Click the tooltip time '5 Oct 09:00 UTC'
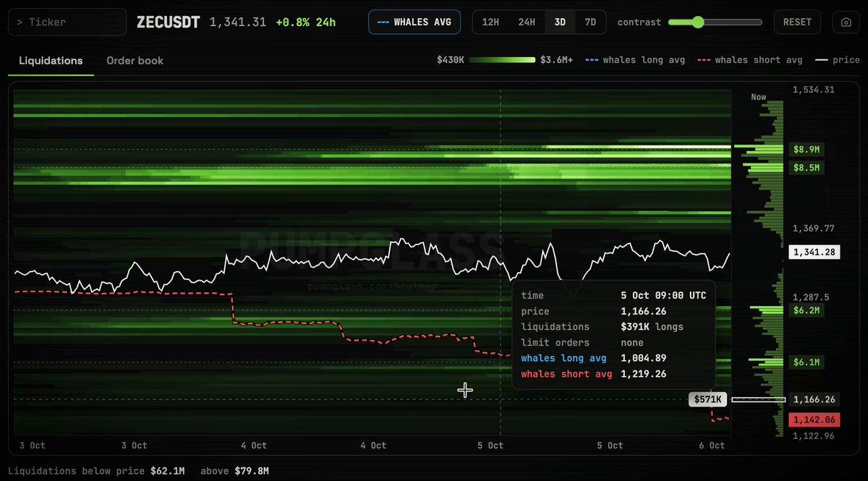The width and height of the screenshot is (868, 481). [663, 296]
